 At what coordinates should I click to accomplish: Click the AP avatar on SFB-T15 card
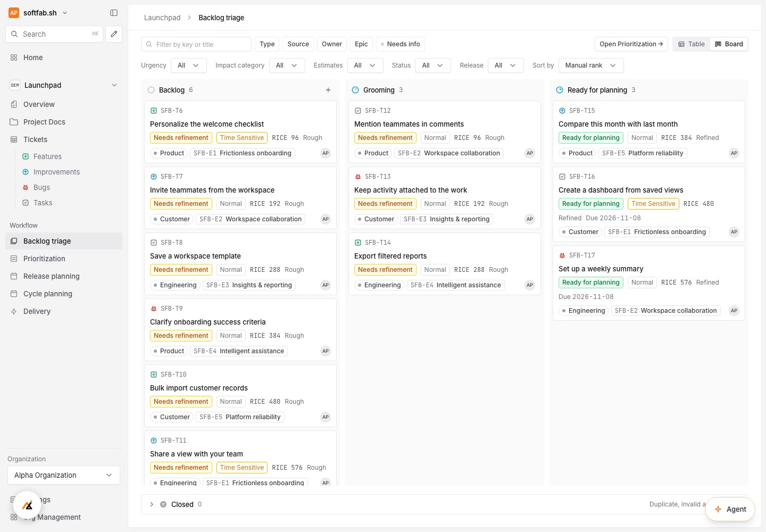coord(734,153)
